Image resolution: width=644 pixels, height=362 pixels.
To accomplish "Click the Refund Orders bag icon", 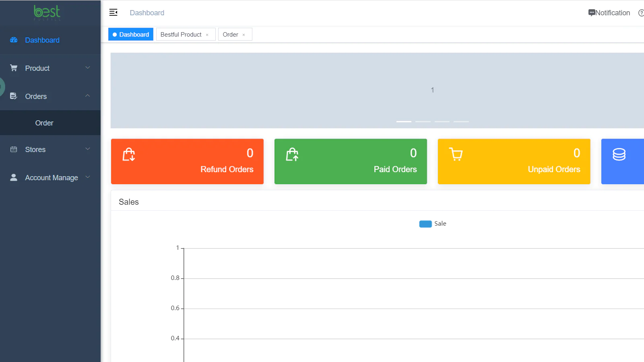I will pyautogui.click(x=129, y=154).
